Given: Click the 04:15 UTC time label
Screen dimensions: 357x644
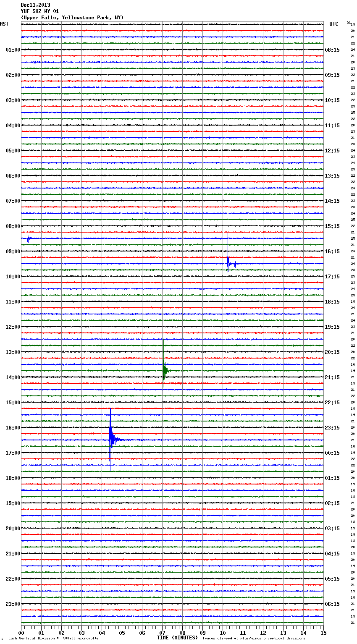Looking at the screenshot, I should (332, 554).
